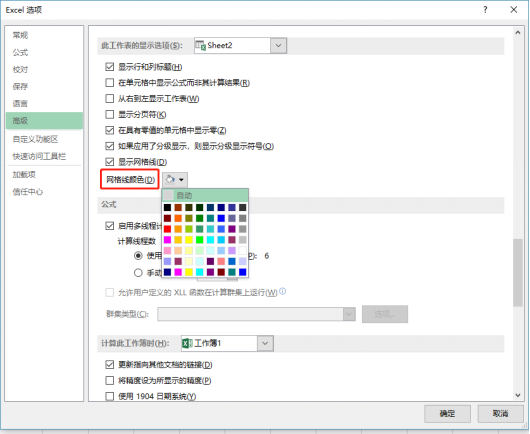The width and height of the screenshot is (530, 434).
Task: Click the 确定 button
Action: point(448,413)
